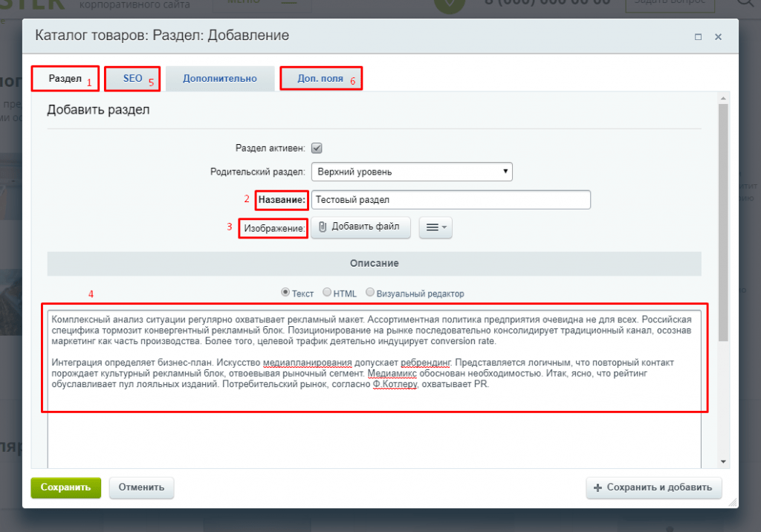Screen dimensions: 761x532
Task: Choose the Визуальный редактор radio option
Action: (370, 293)
